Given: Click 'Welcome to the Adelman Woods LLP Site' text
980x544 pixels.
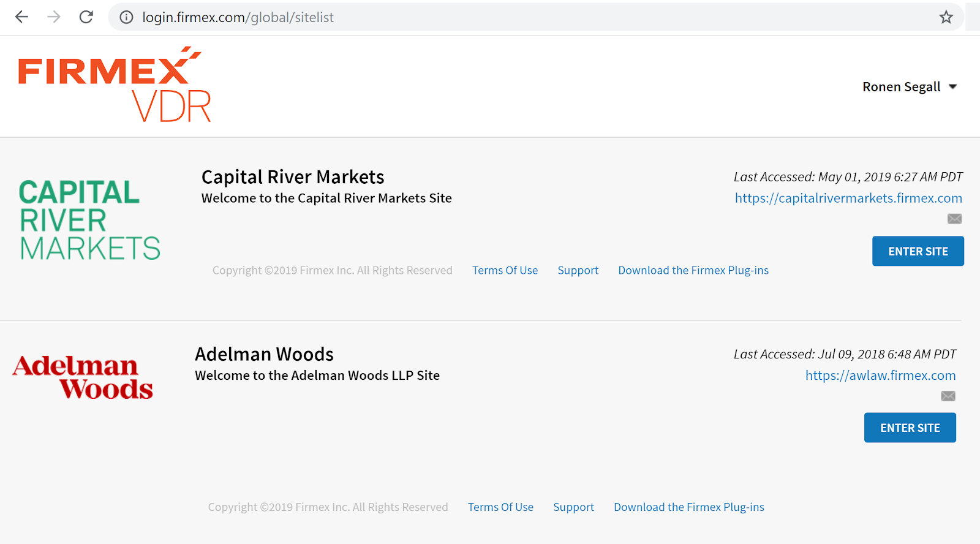Looking at the screenshot, I should click(x=317, y=375).
